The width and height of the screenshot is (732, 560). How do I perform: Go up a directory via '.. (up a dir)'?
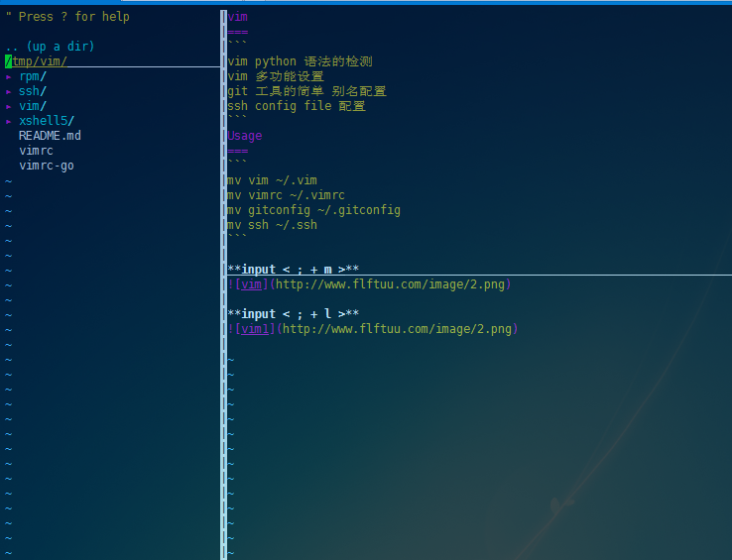[x=50, y=47]
